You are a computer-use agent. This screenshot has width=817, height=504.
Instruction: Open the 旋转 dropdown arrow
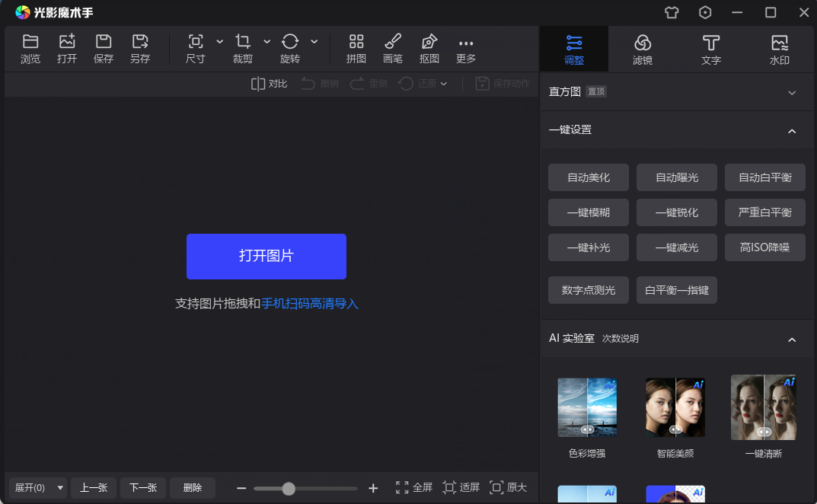313,42
